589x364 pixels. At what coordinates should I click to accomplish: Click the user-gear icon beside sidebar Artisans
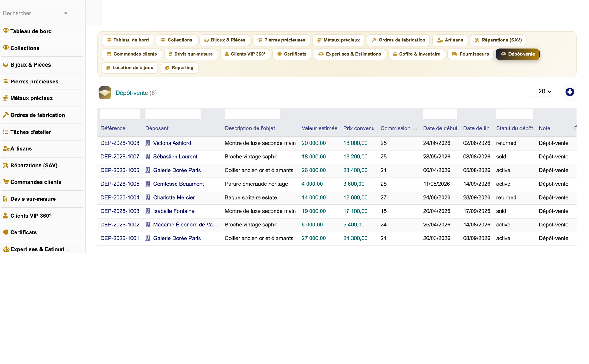click(x=6, y=148)
